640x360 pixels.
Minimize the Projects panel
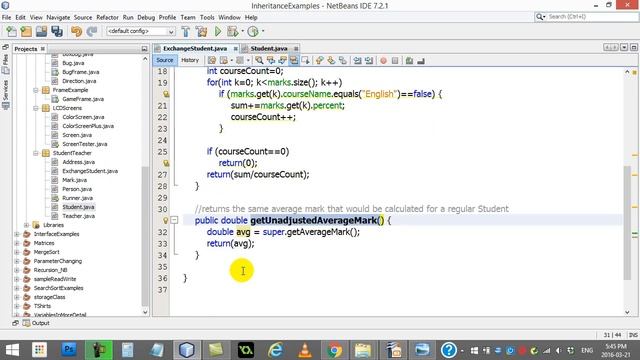(144, 49)
